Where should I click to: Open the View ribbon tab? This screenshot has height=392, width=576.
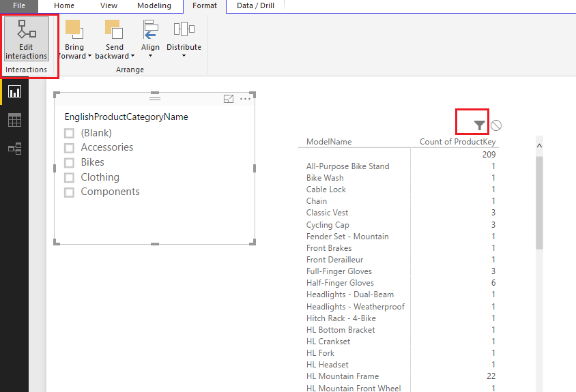coord(109,6)
